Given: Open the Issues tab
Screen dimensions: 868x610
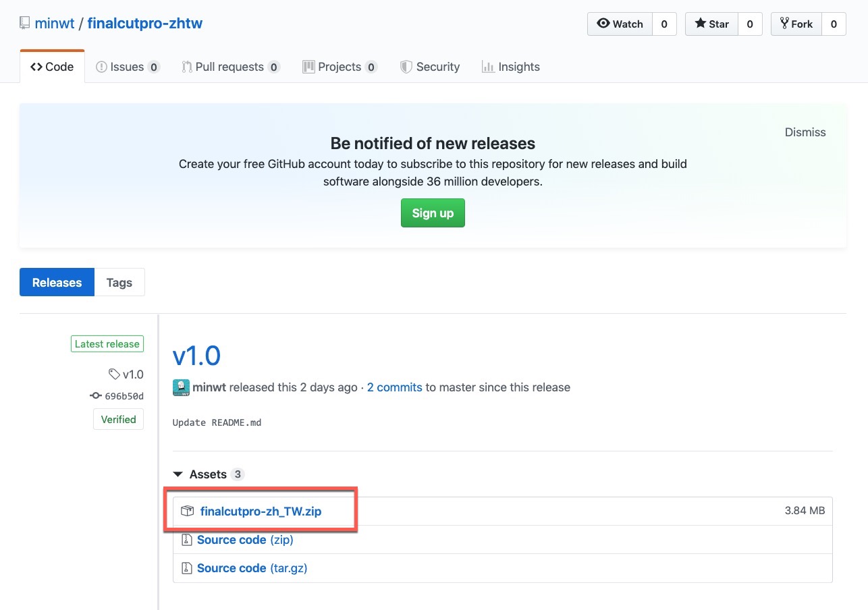Looking at the screenshot, I should click(x=127, y=67).
